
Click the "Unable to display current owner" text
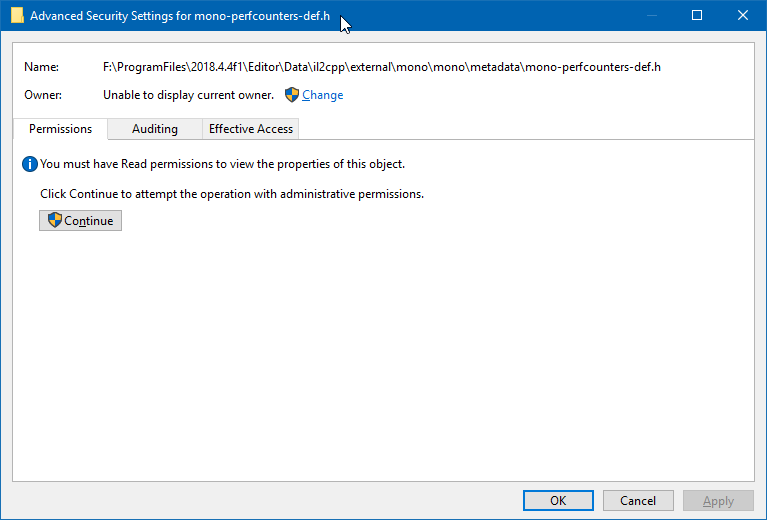(x=188, y=95)
